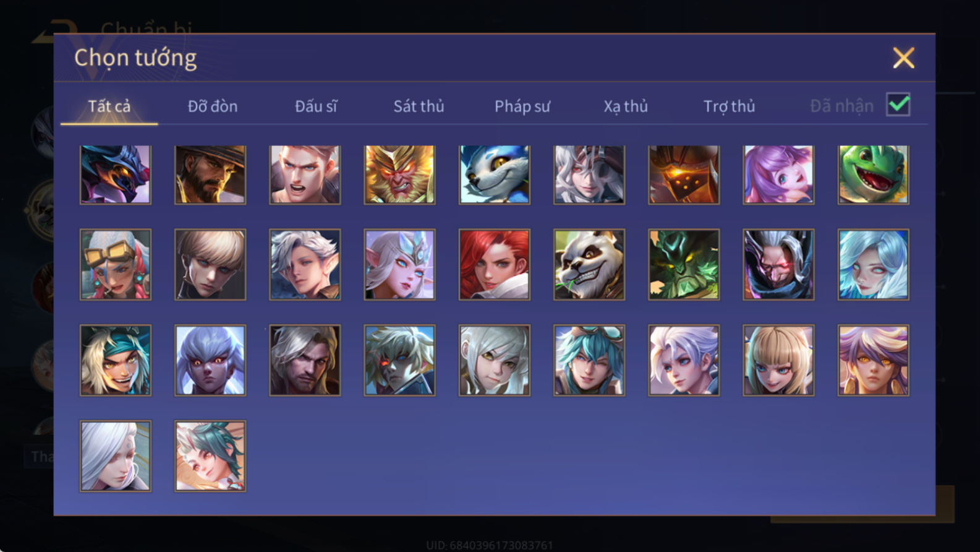
Task: Filter heroes by Xạ thủ
Action: coord(625,106)
